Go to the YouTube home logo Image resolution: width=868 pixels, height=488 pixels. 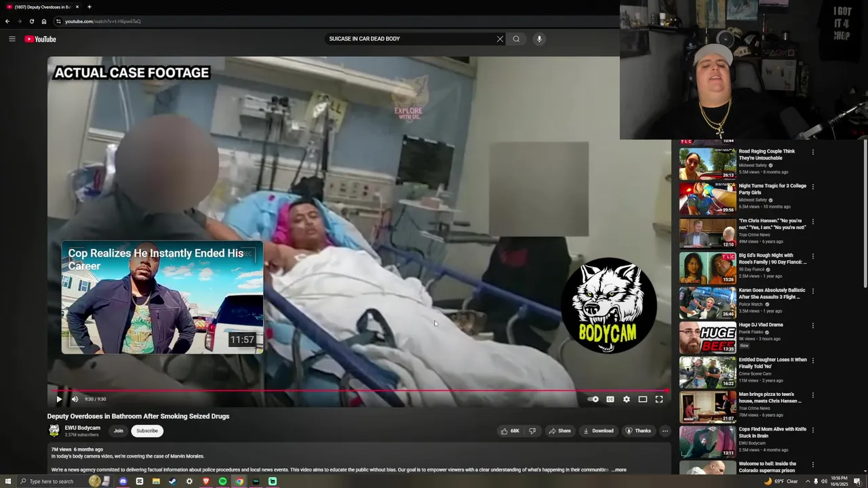[x=40, y=39]
